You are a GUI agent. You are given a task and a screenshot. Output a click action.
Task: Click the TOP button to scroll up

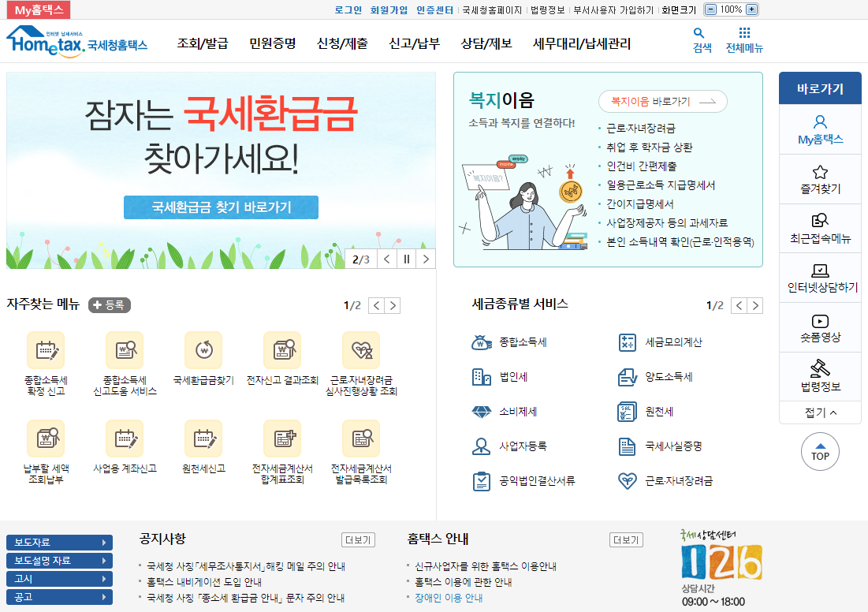click(820, 451)
